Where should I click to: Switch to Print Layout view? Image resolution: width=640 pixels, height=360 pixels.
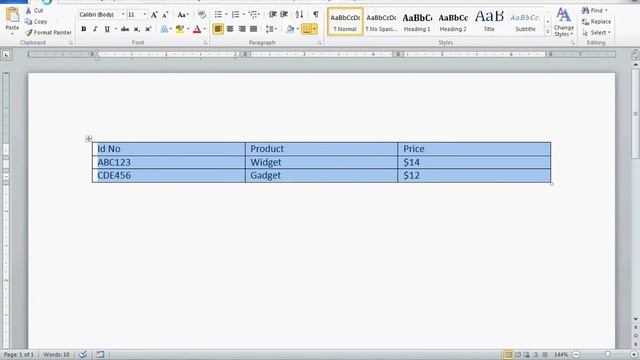click(508, 354)
